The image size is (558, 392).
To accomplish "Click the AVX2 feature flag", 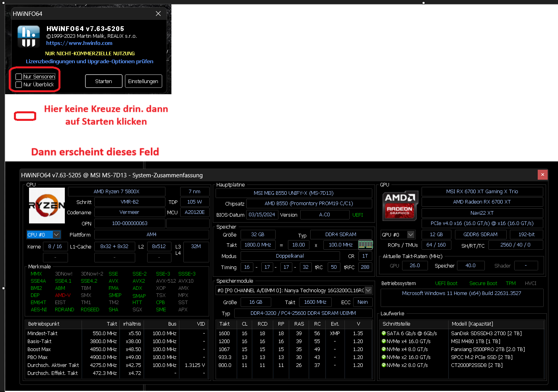I will (139, 281).
